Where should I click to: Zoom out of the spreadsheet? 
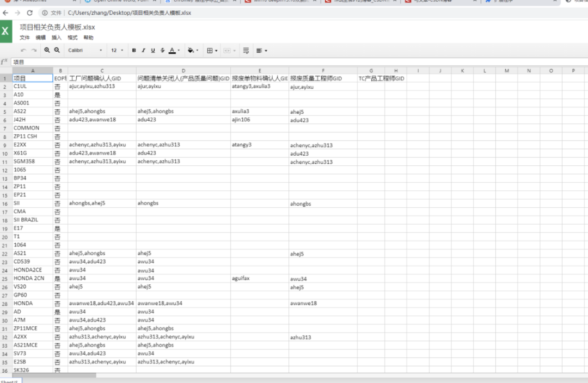(x=58, y=50)
